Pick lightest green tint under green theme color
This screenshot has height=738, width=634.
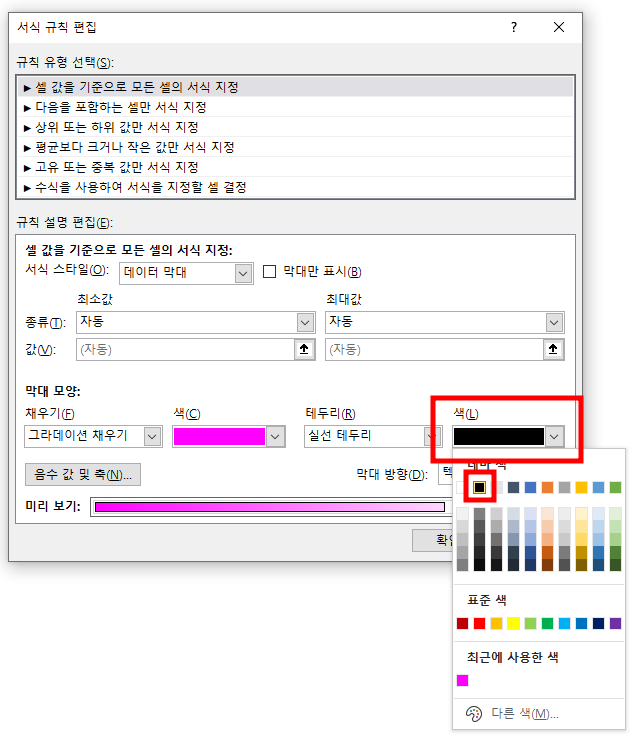coord(615,513)
